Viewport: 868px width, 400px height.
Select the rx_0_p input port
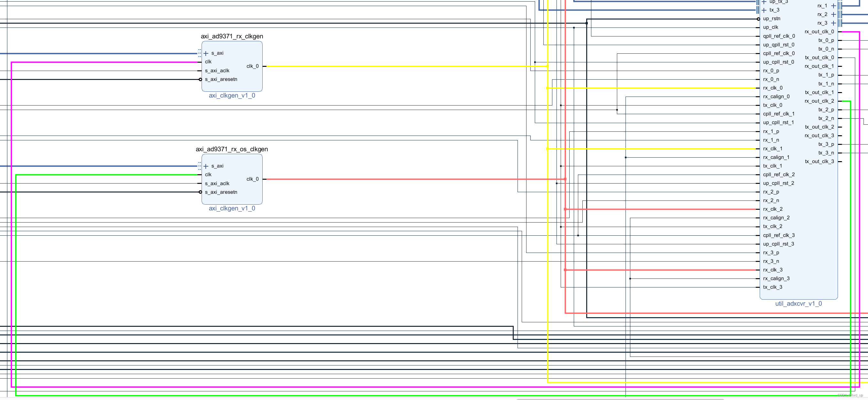(x=771, y=71)
